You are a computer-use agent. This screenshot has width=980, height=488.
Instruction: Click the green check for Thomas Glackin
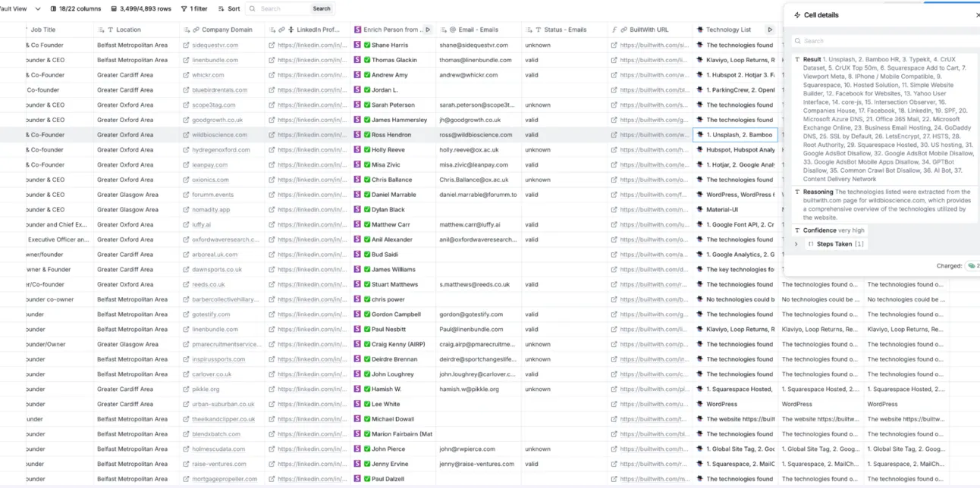367,60
